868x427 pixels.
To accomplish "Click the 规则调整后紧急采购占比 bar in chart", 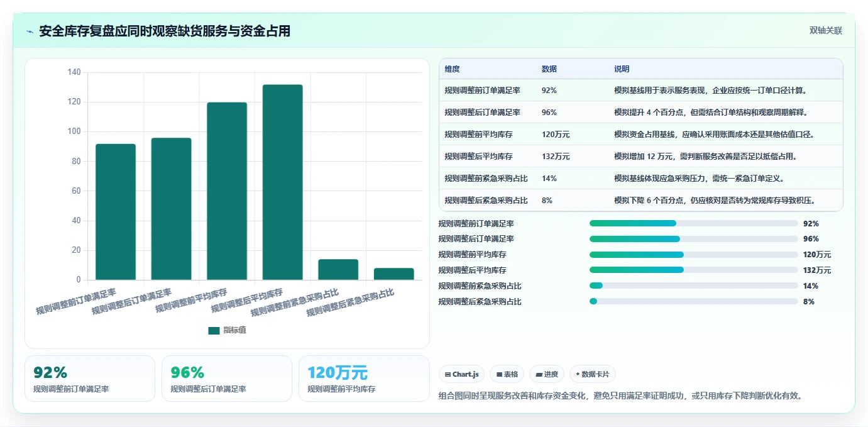I will click(x=394, y=274).
